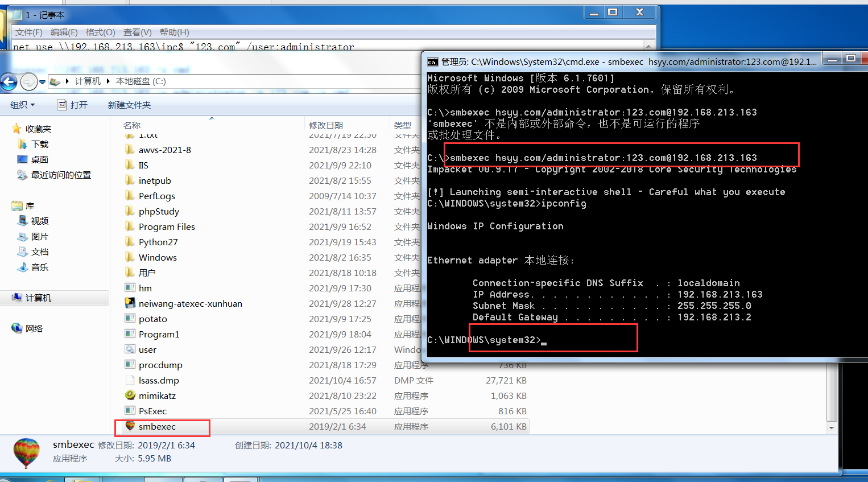The width and height of the screenshot is (868, 482).
Task: Select the user file icon
Action: [130, 349]
